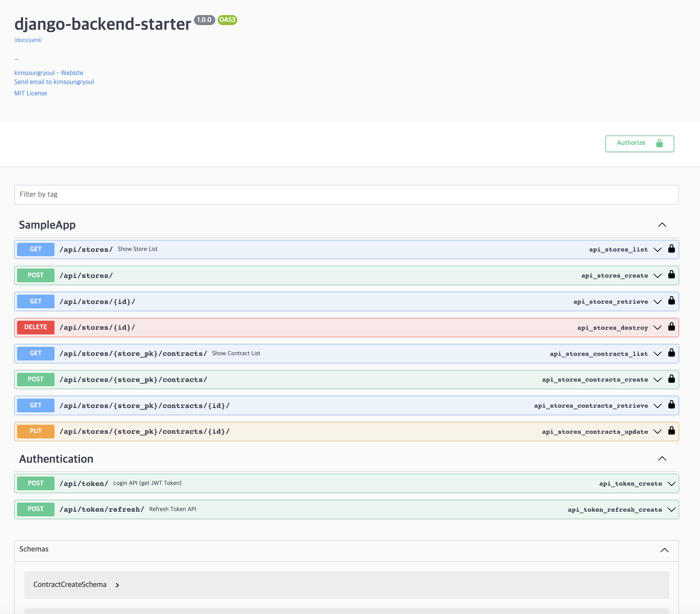Click lock icon on api_stores_contracts_create row
The height and width of the screenshot is (614, 700).
[x=671, y=379]
